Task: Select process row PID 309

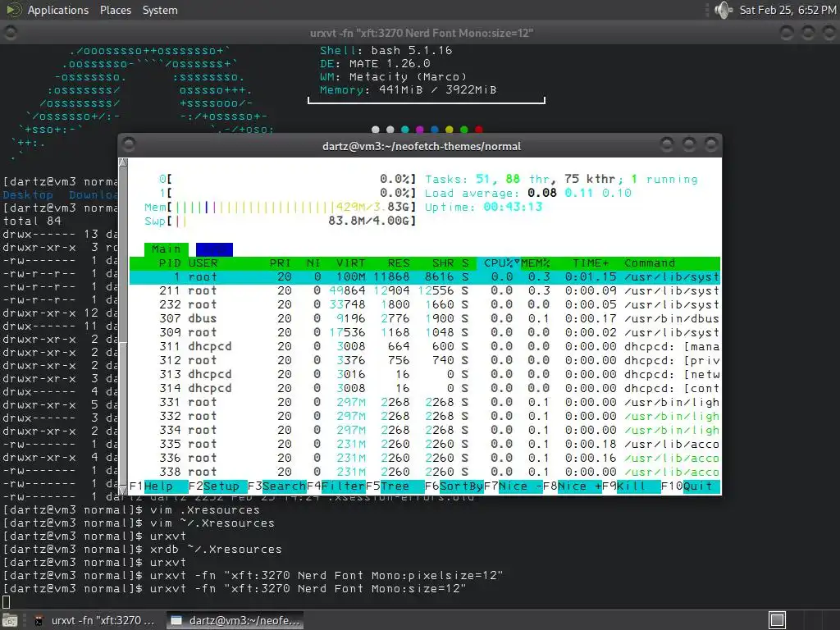Action: tap(424, 333)
